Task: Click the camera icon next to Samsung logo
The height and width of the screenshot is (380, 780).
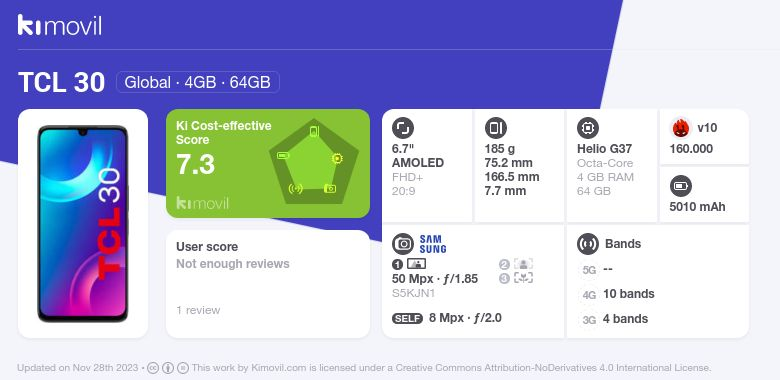Action: pyautogui.click(x=403, y=244)
